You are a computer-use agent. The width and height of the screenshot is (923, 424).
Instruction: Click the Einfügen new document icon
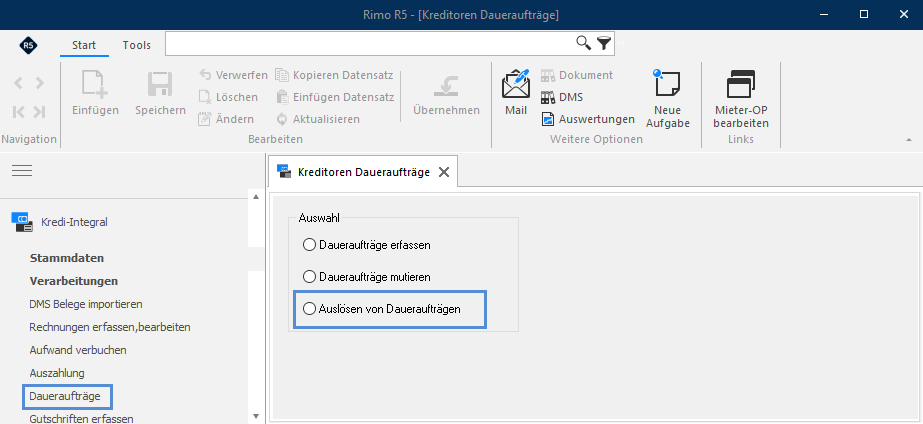point(94,84)
